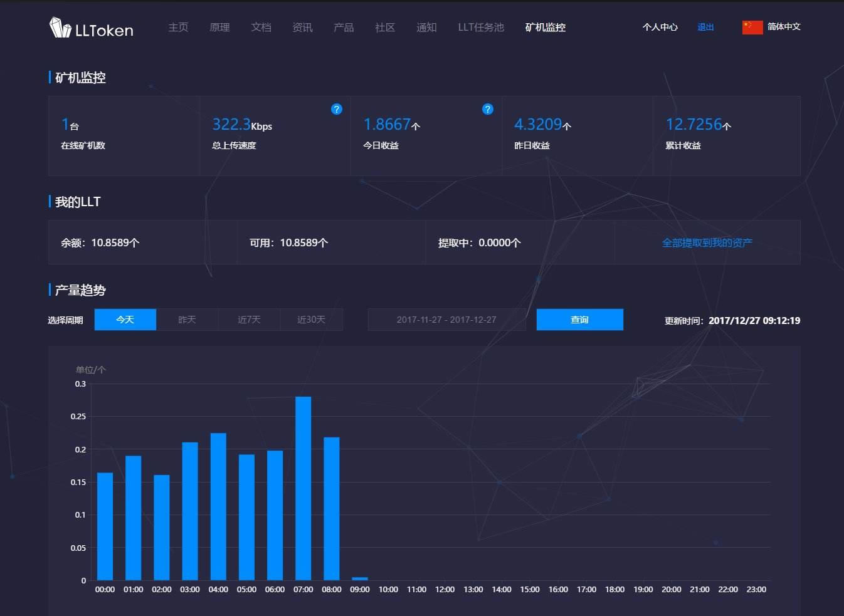Select 近30天 period option

point(311,320)
